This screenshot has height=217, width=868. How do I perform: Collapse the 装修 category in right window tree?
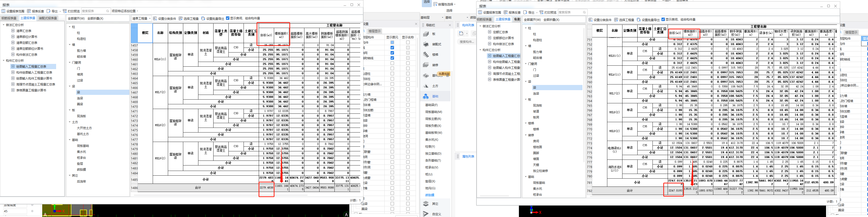pyautogui.click(x=526, y=135)
